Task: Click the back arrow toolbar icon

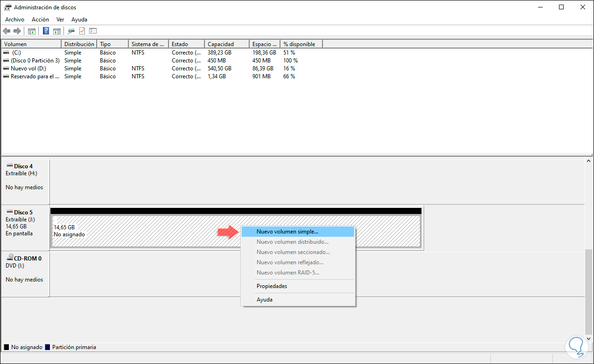Action: (7, 31)
